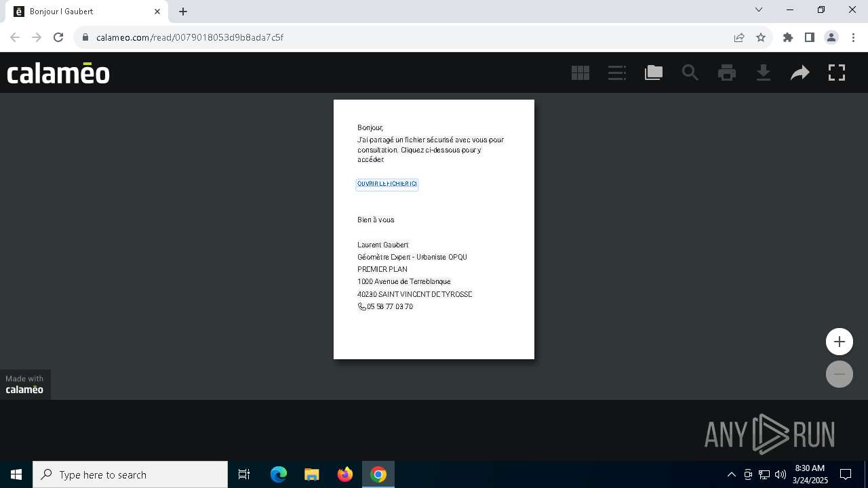Print the publication with the printer icon
This screenshot has width=868, height=488.
pos(727,73)
